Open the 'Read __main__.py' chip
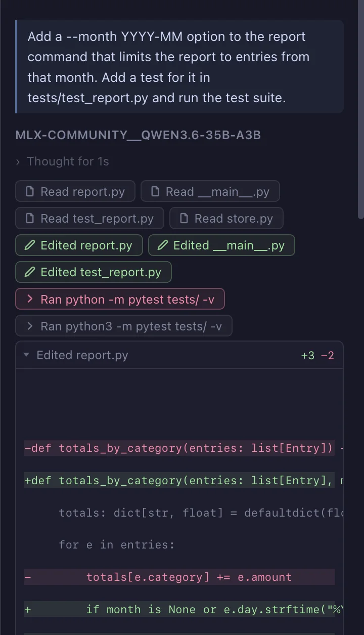 pos(210,192)
